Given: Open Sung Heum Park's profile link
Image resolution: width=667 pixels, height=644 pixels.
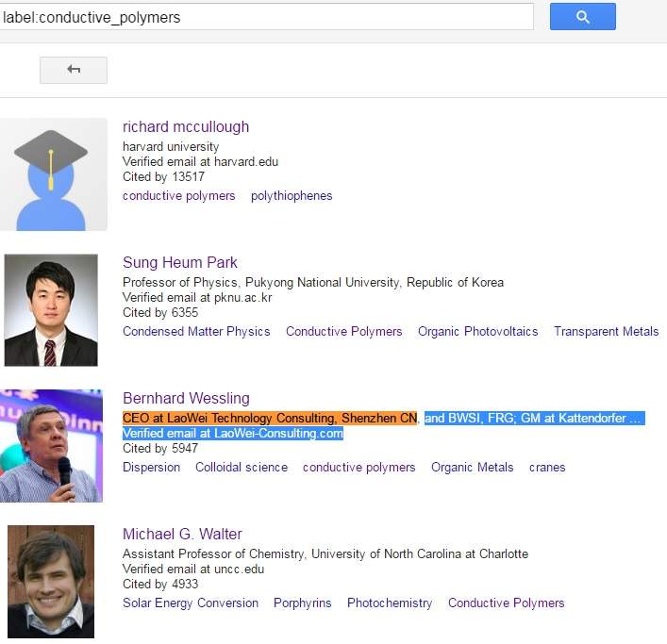Looking at the screenshot, I should click(180, 263).
